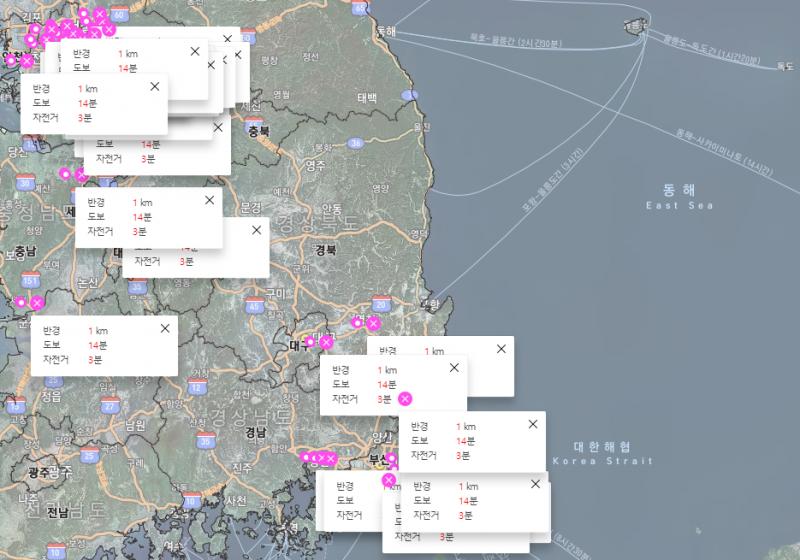Click the 구미 city label
The height and width of the screenshot is (560, 800).
(275, 293)
